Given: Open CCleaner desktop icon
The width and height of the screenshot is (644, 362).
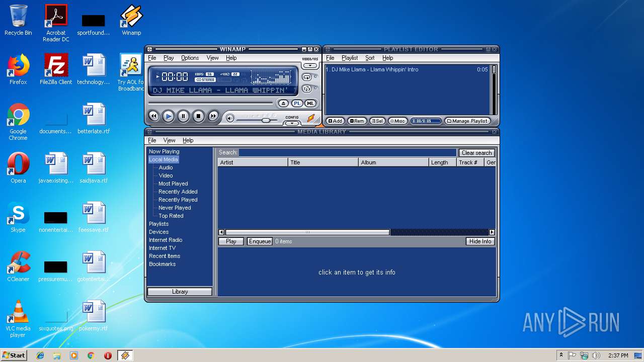Looking at the screenshot, I should tap(18, 266).
